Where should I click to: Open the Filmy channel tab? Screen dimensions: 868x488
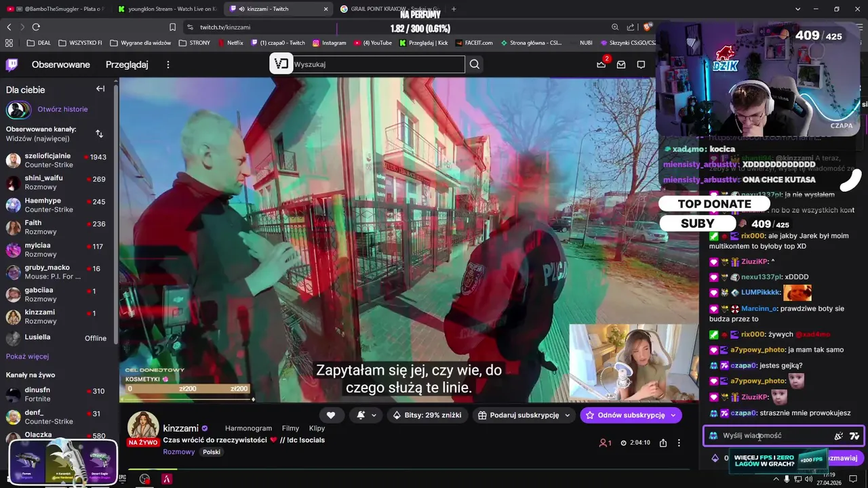(290, 428)
